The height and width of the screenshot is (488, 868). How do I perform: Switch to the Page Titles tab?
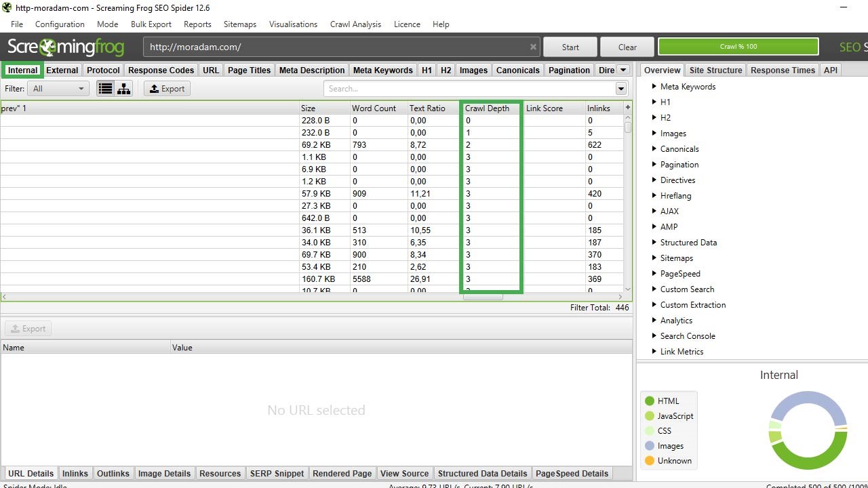[249, 70]
